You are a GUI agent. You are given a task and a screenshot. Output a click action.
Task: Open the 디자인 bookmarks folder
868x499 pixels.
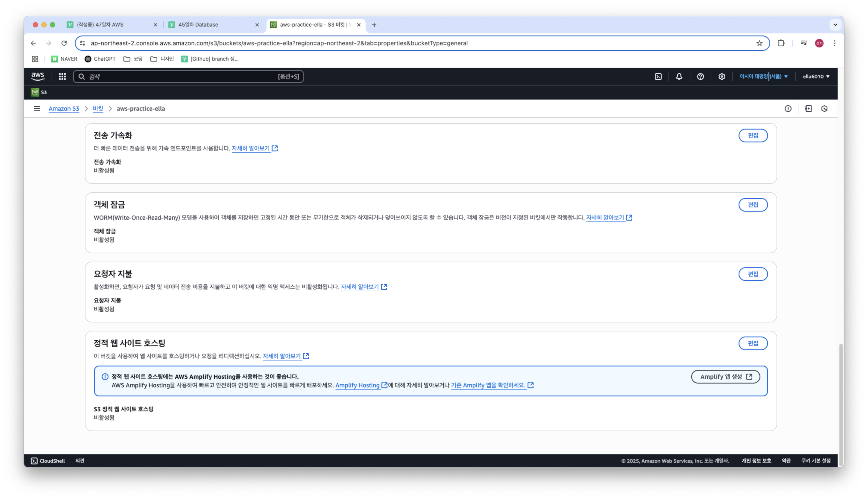point(162,59)
